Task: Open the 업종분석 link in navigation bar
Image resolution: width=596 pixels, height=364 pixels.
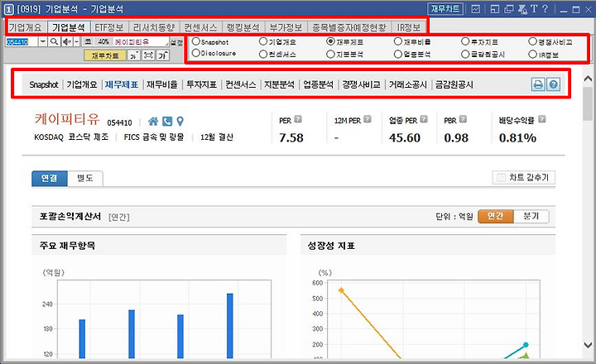Action: [318, 84]
